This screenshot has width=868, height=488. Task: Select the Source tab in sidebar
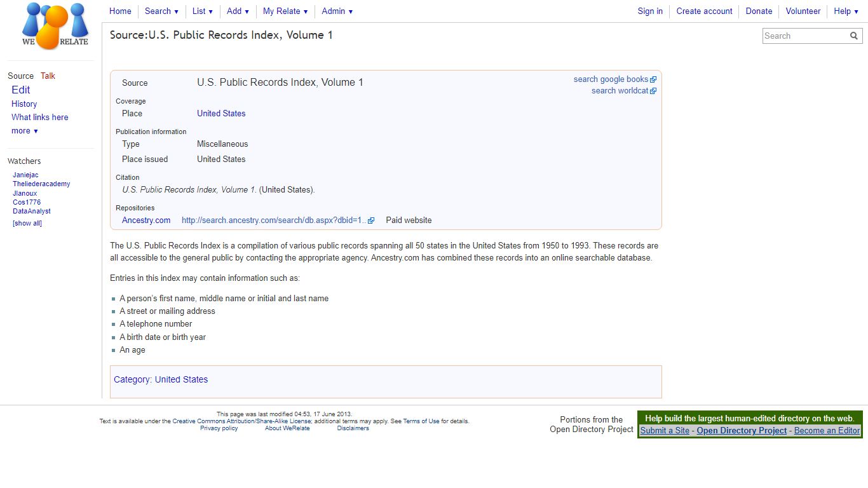click(x=20, y=76)
